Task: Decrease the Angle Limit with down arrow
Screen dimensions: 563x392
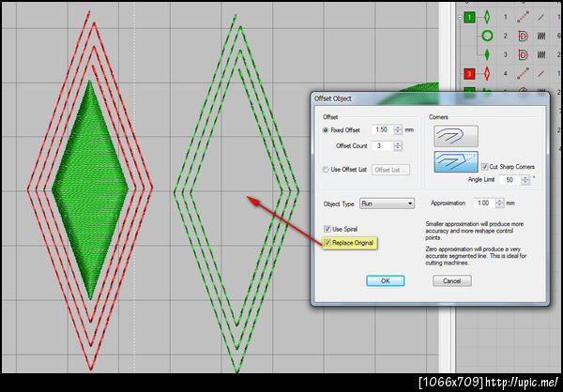Action: pyautogui.click(x=525, y=182)
